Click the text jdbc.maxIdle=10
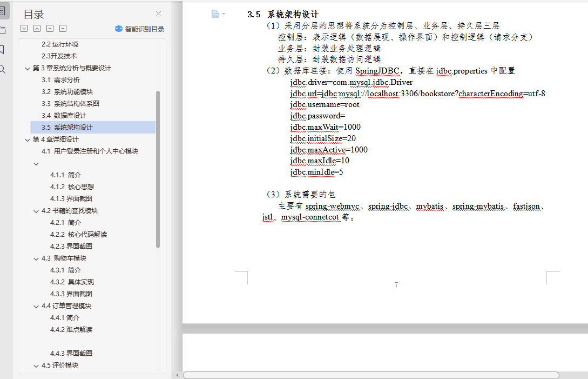Screen dimensions: 588x379 320,161
